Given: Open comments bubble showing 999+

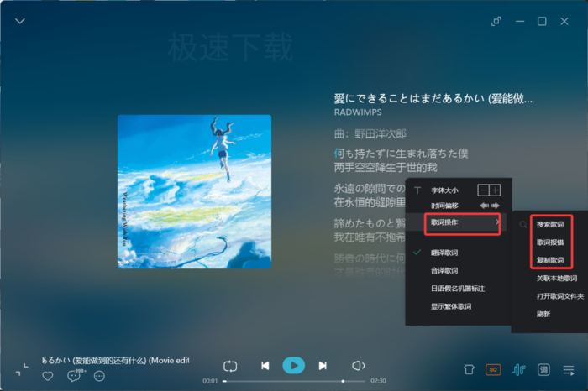Looking at the screenshot, I should tap(76, 375).
